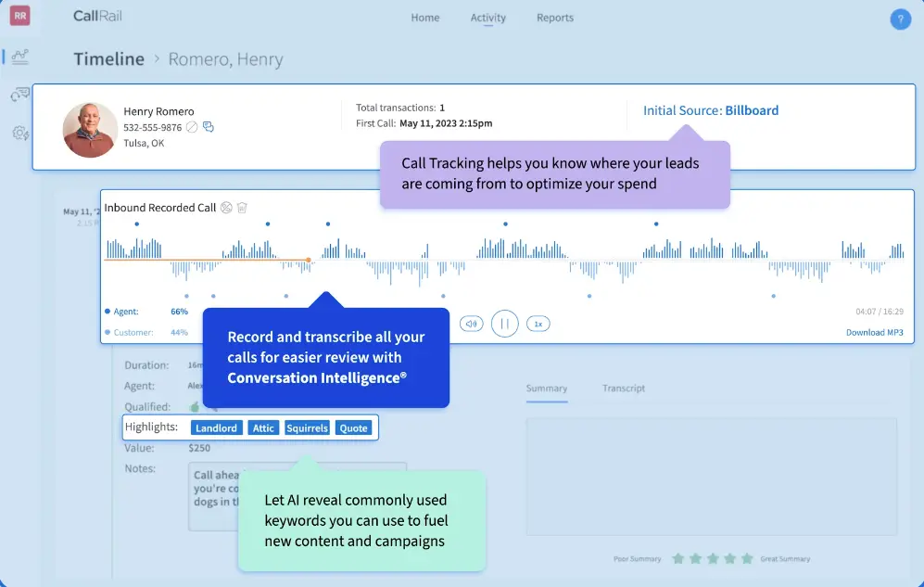Image resolution: width=924 pixels, height=587 pixels.
Task: Click the phone number 532-555-9876
Action: (153, 127)
